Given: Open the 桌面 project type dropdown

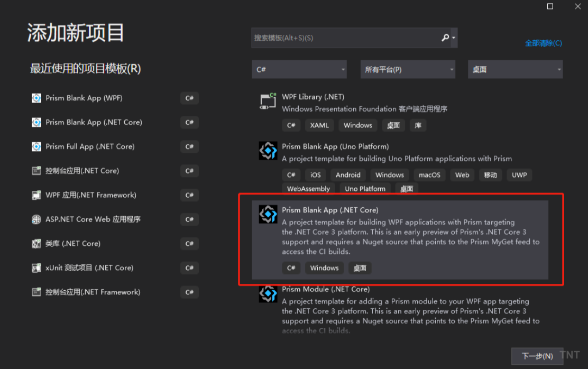Looking at the screenshot, I should (x=515, y=69).
